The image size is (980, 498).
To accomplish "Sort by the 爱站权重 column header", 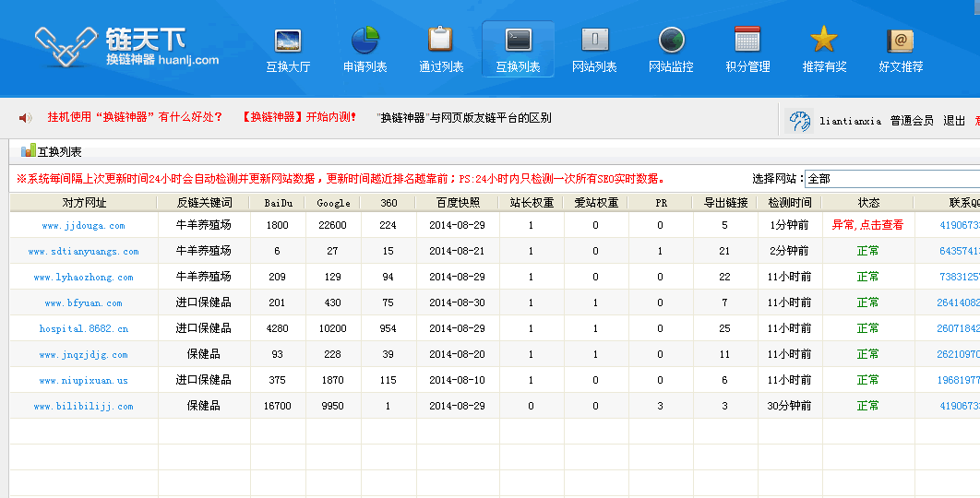I will pos(596,203).
